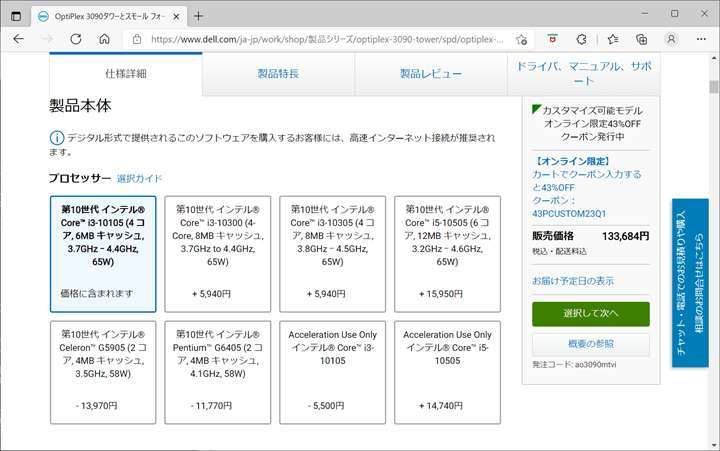
Task: Select Acceleration Use Only Core i3-10105 option
Action: click(x=332, y=372)
